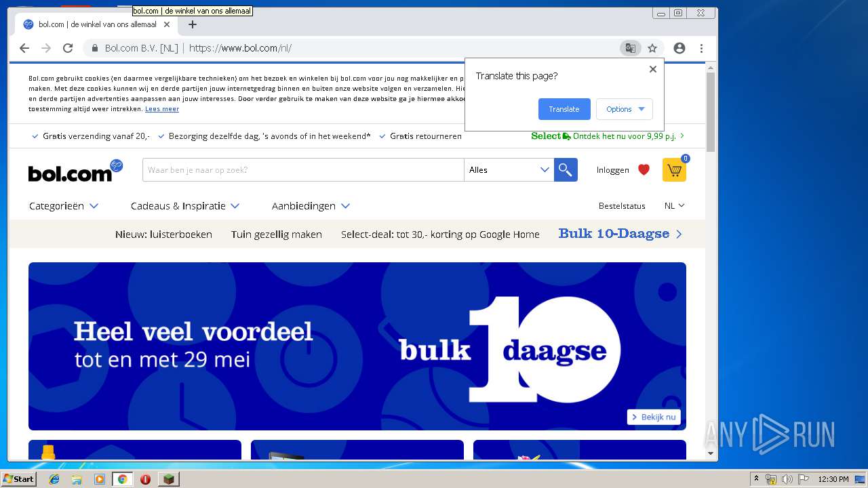868x488 pixels.
Task: Click the 'Heel veel voordeel' banner image
Action: [x=357, y=346]
